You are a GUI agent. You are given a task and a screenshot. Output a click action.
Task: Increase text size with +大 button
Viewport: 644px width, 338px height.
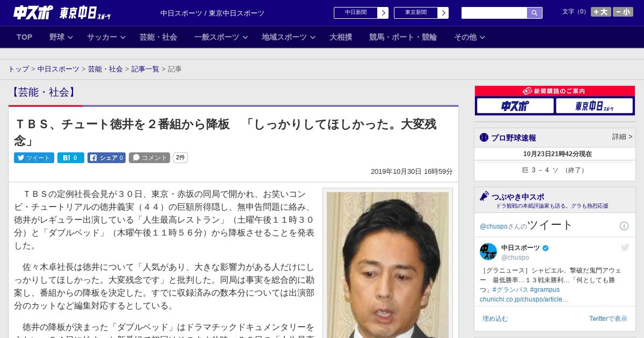tap(601, 12)
